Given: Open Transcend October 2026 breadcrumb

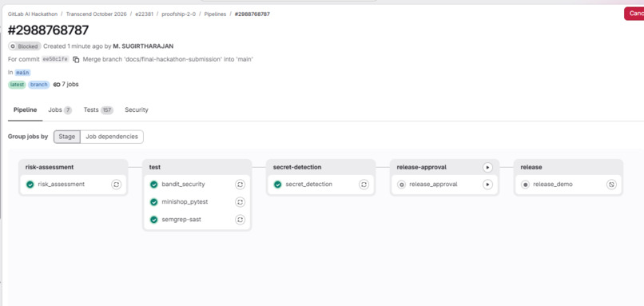Looking at the screenshot, I should click(97, 14).
